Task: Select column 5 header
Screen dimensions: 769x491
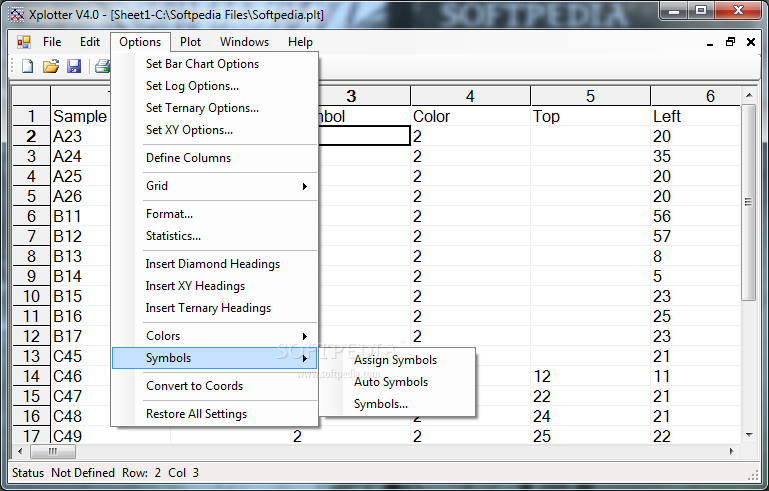Action: 590,96
